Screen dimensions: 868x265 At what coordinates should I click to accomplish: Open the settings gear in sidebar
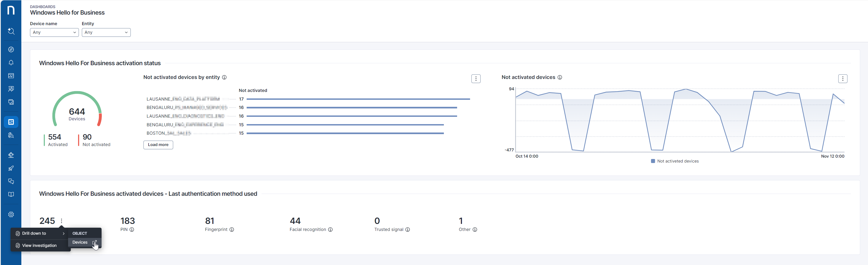pyautogui.click(x=11, y=214)
